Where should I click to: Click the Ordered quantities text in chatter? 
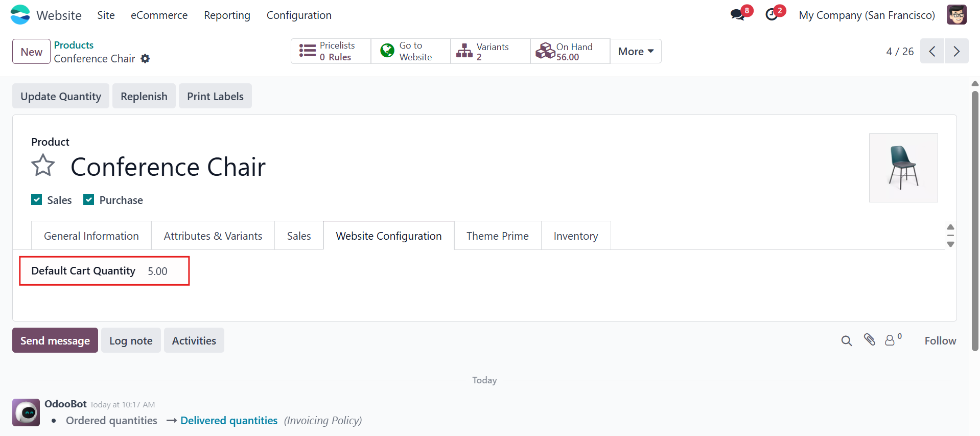(x=111, y=420)
